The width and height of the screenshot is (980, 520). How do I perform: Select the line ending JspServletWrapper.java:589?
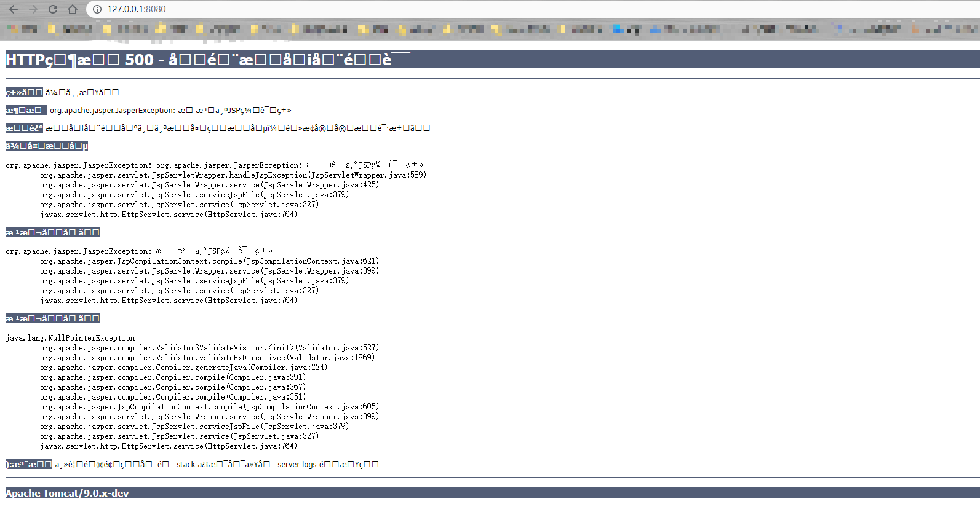click(x=233, y=175)
